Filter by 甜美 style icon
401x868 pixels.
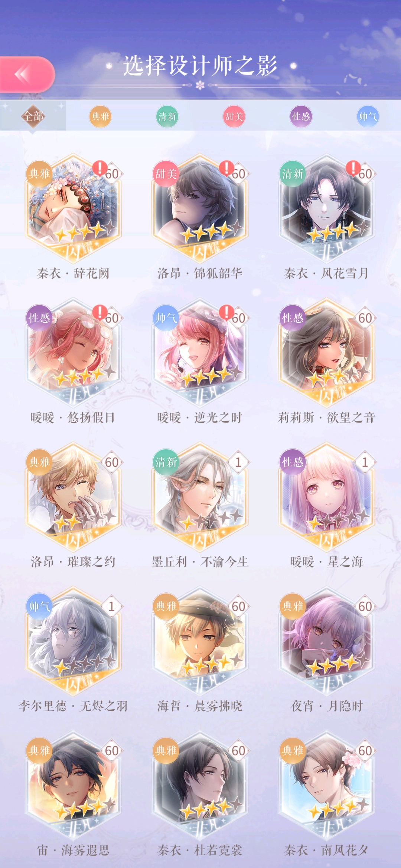click(234, 116)
